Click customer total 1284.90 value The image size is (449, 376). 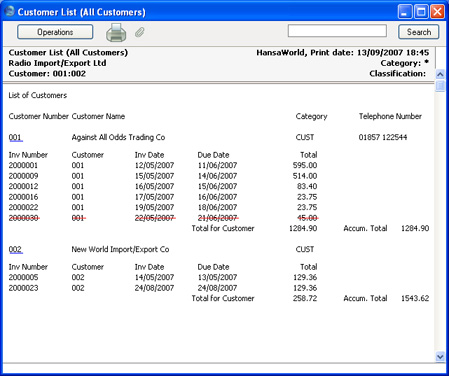(303, 228)
